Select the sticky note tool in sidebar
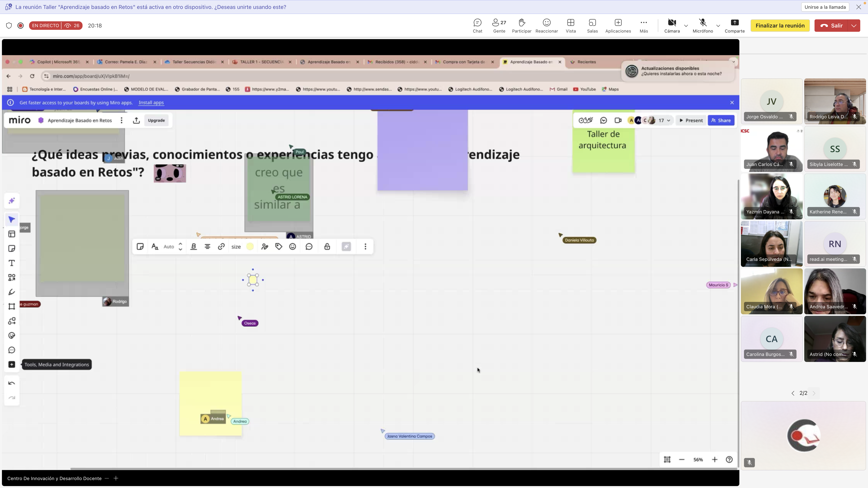This screenshot has width=868, height=488. coord(12,248)
